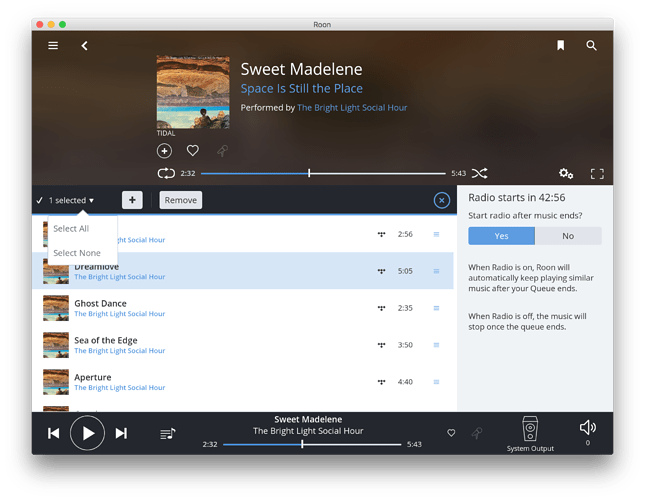Seek on the main track progress slider
Image resolution: width=645 pixels, height=500 pixels.
323,174
